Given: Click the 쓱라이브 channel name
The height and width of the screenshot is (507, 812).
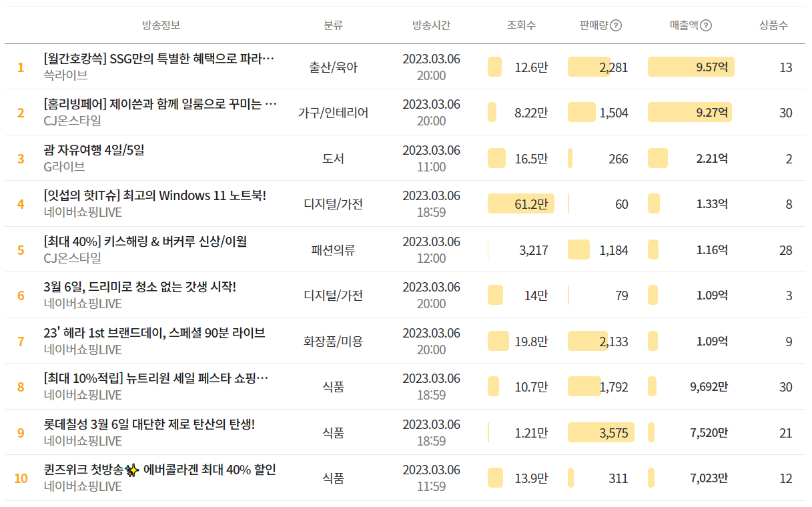Looking at the screenshot, I should [x=65, y=75].
